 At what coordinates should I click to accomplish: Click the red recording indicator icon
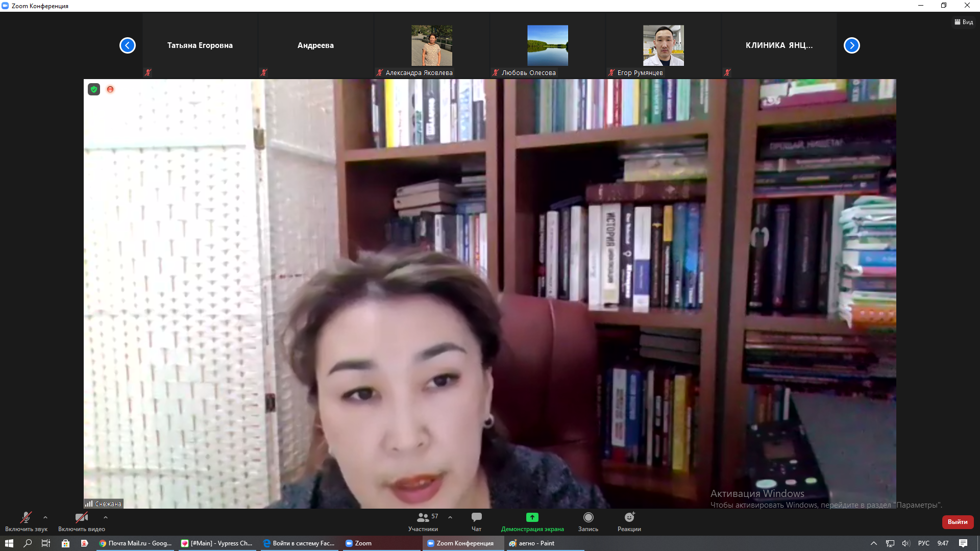110,89
